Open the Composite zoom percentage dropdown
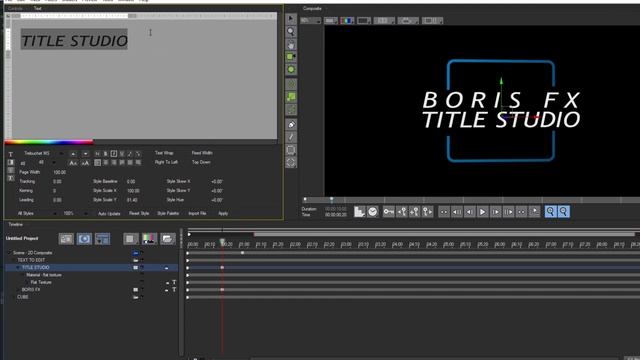 (x=311, y=20)
